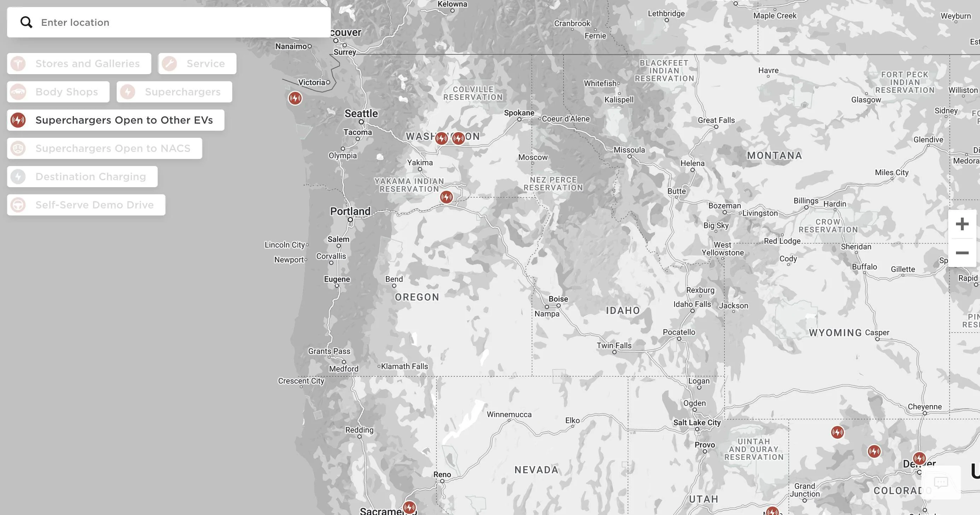The height and width of the screenshot is (515, 980).
Task: Enable the Stores and Galleries filter
Action: 79,64
